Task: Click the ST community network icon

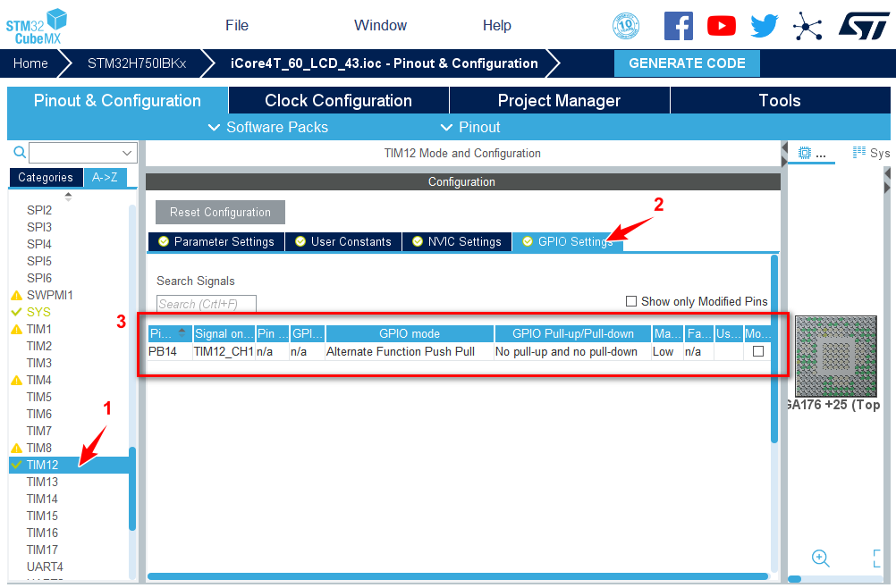Action: pos(807,27)
